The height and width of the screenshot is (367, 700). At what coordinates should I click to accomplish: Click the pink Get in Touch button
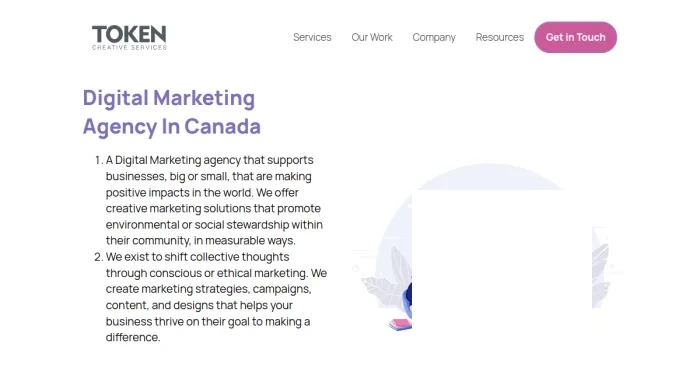575,38
